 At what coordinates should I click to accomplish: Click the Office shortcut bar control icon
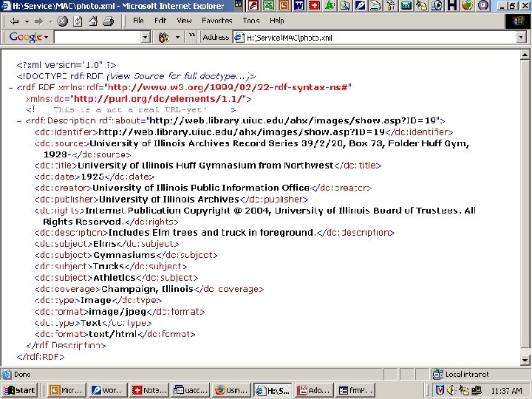tap(239, 4)
